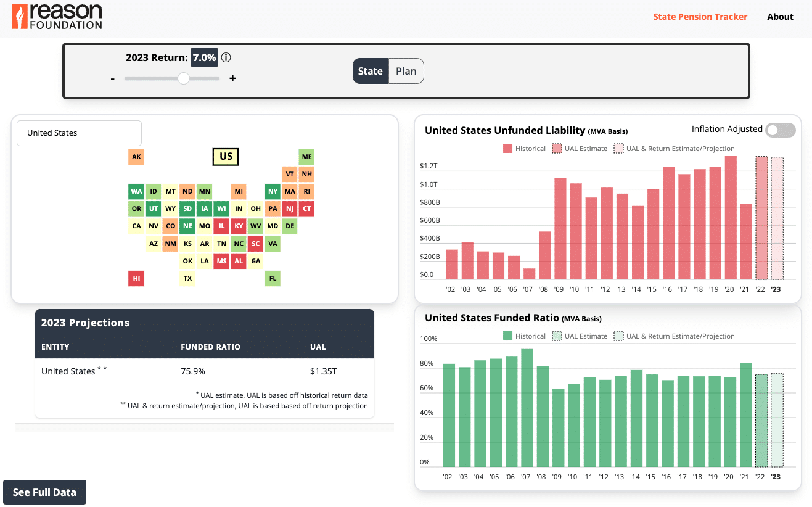Click the plus sign beside return slider
Image resolution: width=812 pixels, height=507 pixels.
point(232,78)
